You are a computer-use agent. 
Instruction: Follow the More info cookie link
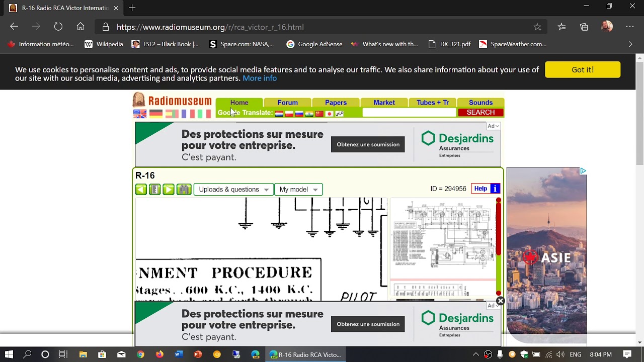coord(260,78)
